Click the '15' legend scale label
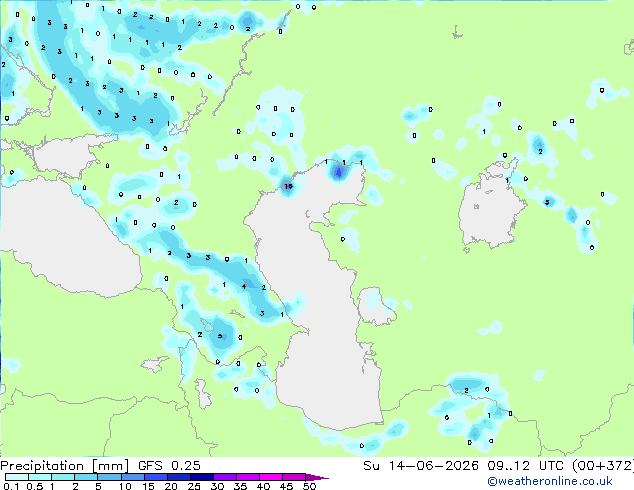634x490 pixels. [148, 486]
